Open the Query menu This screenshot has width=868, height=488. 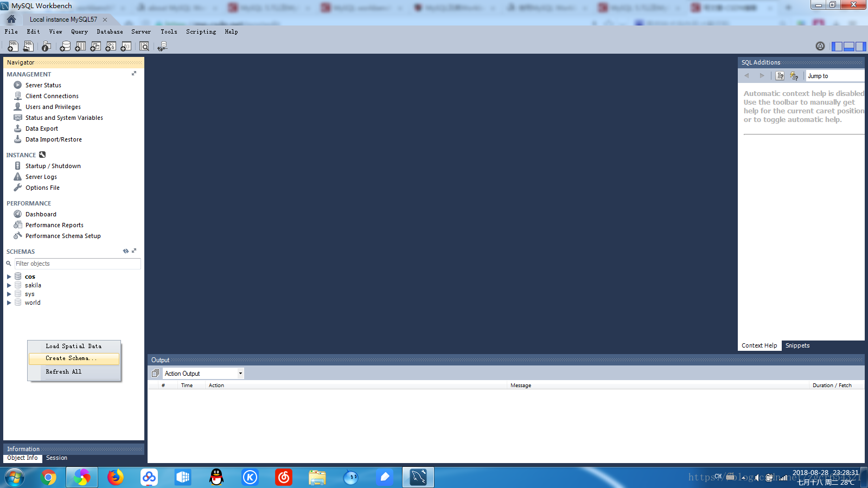[x=79, y=31]
